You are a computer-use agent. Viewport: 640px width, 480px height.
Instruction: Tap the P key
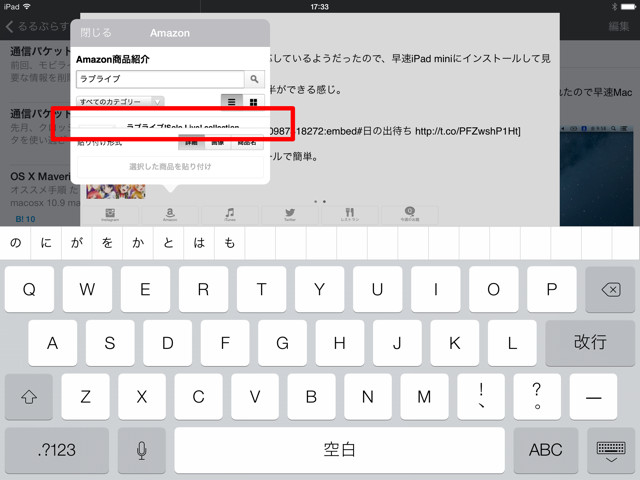point(552,289)
